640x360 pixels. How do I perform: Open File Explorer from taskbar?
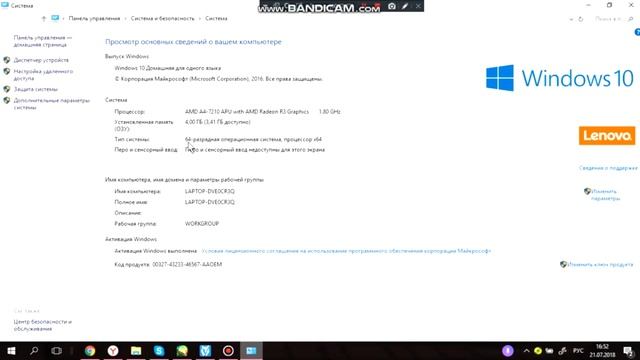pyautogui.click(x=136, y=351)
